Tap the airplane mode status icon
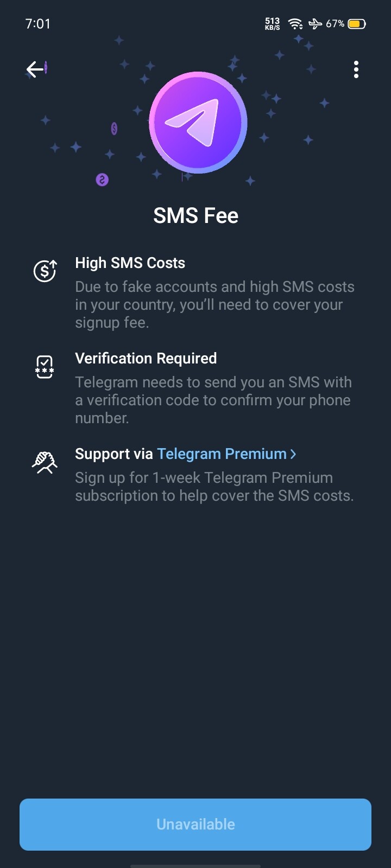Image resolution: width=391 pixels, height=868 pixels. [315, 24]
